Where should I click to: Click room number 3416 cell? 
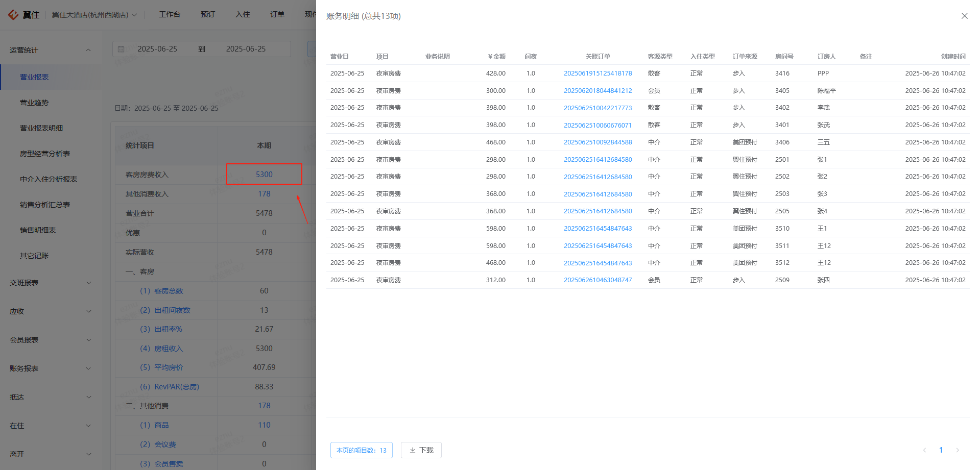pos(782,73)
